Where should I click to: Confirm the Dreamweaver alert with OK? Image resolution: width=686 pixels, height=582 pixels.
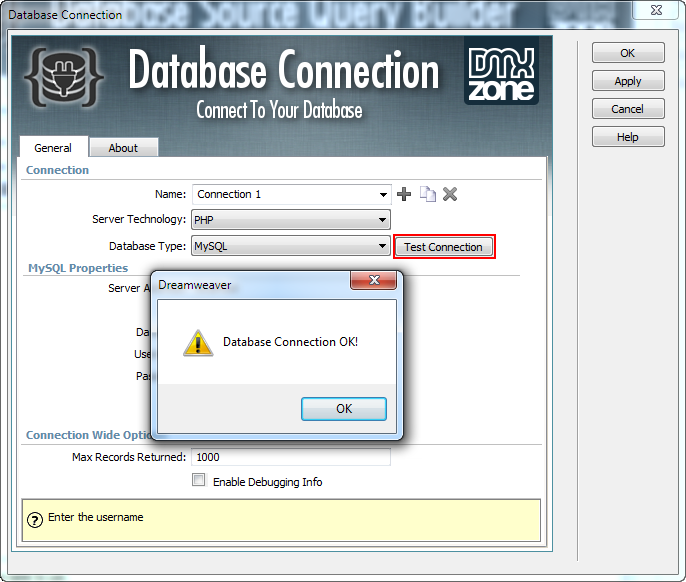[344, 409]
